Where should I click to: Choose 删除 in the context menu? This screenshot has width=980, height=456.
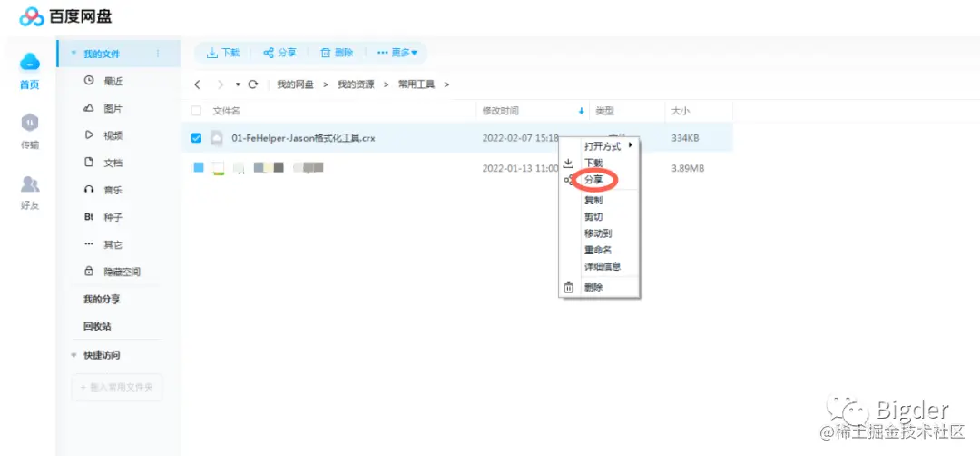(593, 288)
